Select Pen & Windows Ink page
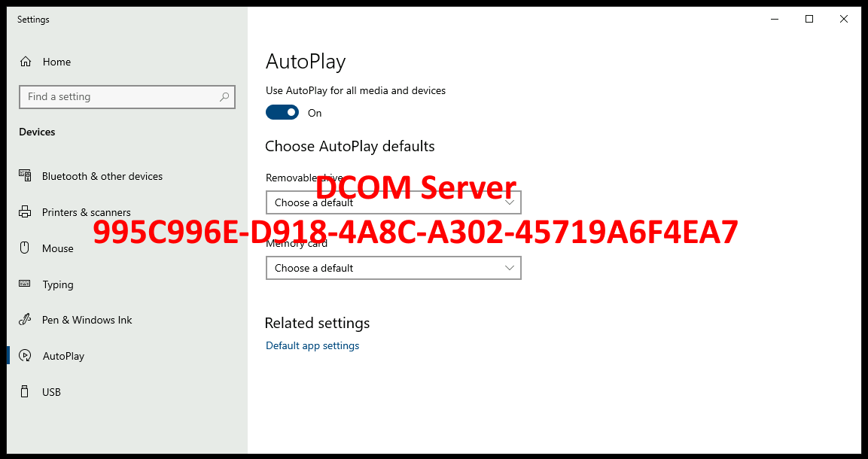This screenshot has height=459, width=868. (87, 320)
